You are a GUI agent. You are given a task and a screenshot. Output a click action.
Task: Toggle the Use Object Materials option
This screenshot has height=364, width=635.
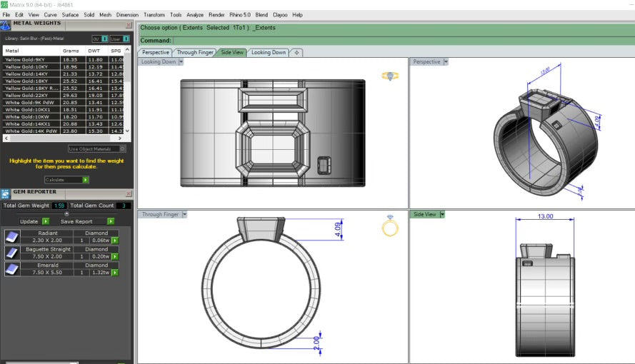coord(123,148)
